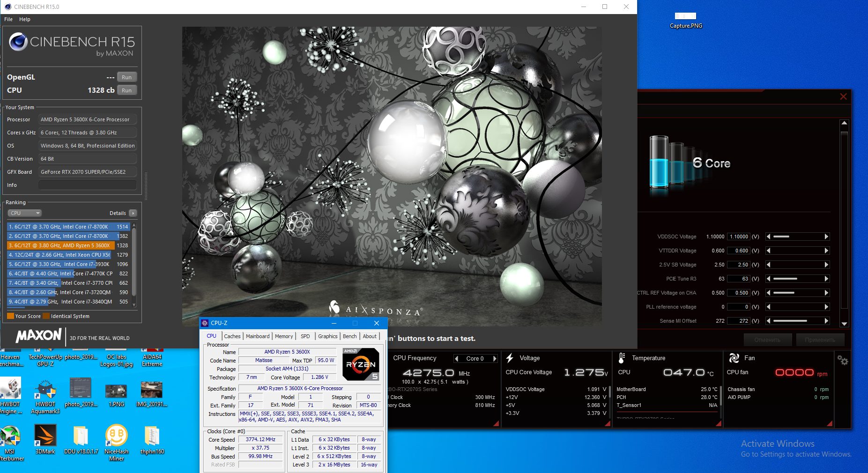
Task: Decrease PLL reference voltage with left arrow
Action: (x=768, y=307)
